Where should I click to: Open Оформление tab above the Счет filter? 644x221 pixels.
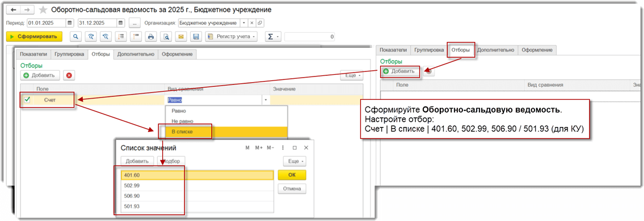click(178, 54)
